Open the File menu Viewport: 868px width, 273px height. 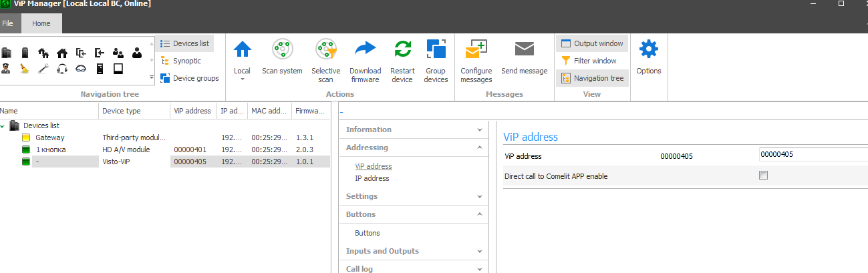click(x=8, y=23)
